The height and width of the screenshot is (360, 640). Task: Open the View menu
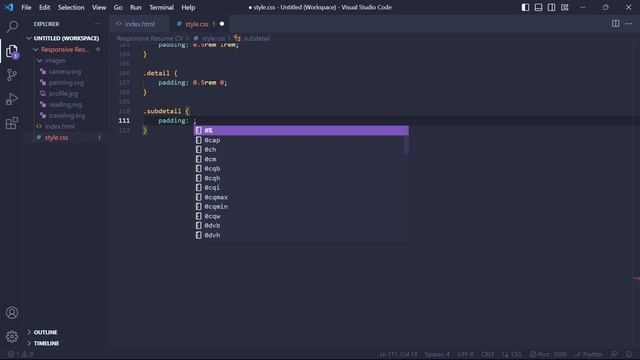click(x=99, y=7)
